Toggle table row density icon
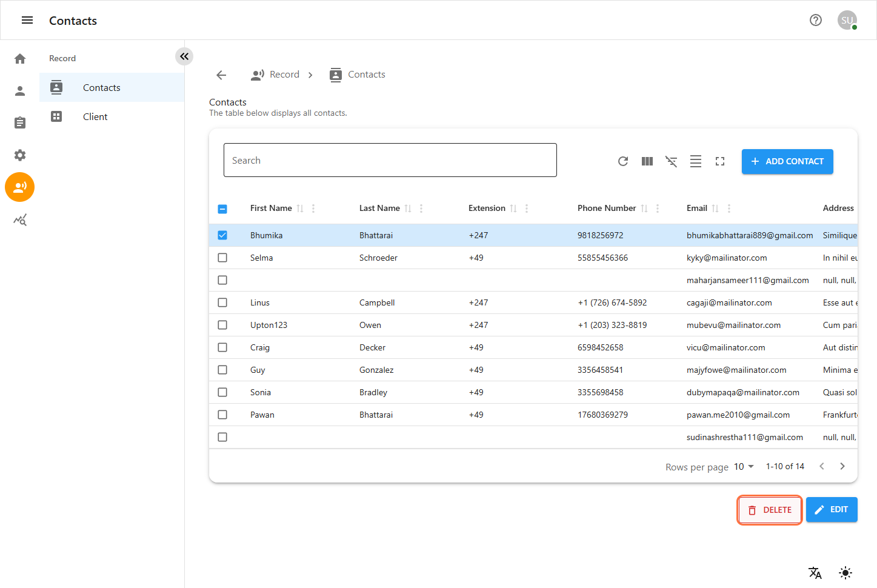Image resolution: width=877 pixels, height=588 pixels. 695,161
